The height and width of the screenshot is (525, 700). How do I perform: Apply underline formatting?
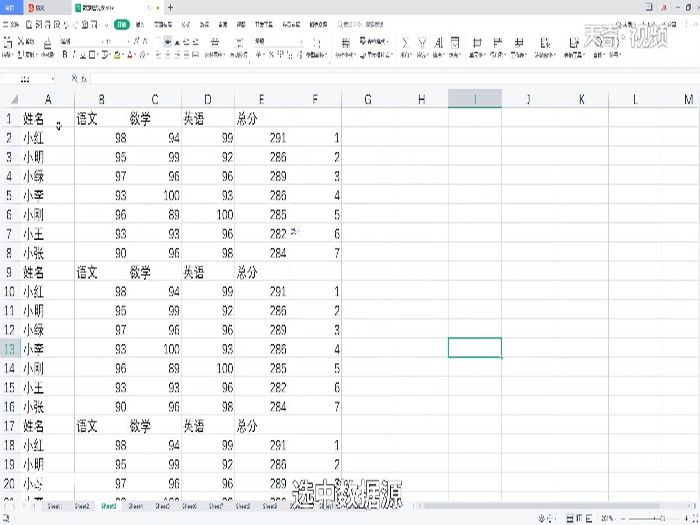[x=83, y=55]
